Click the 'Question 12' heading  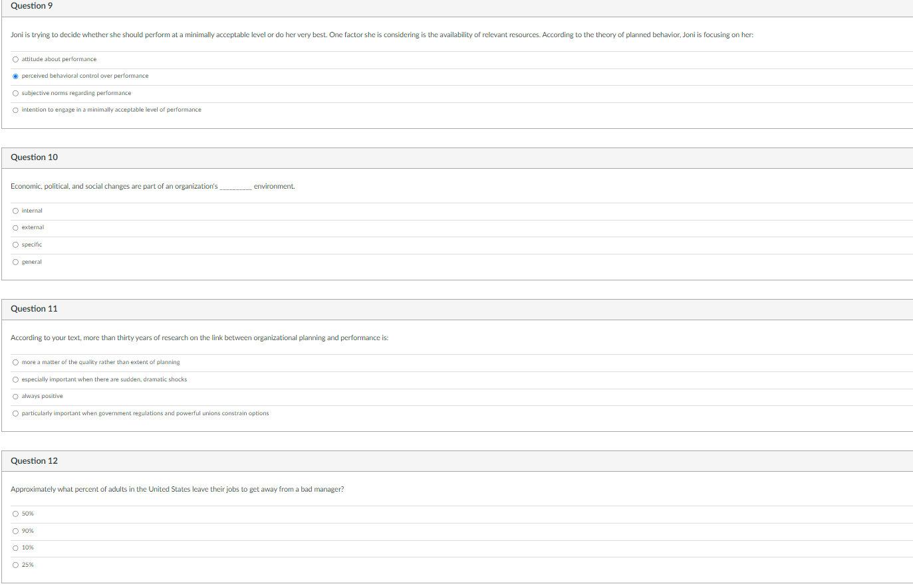click(x=34, y=461)
